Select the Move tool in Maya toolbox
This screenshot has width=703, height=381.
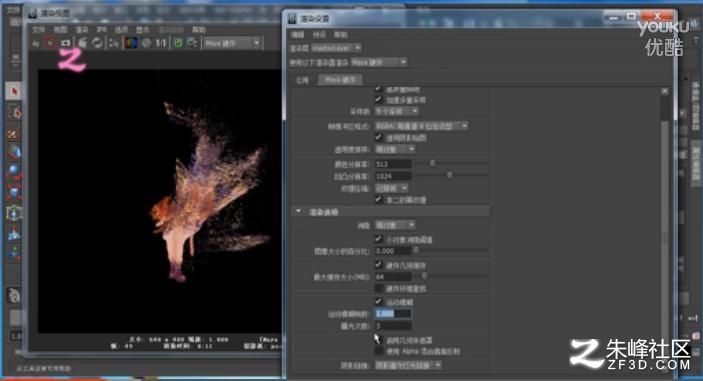[x=14, y=153]
